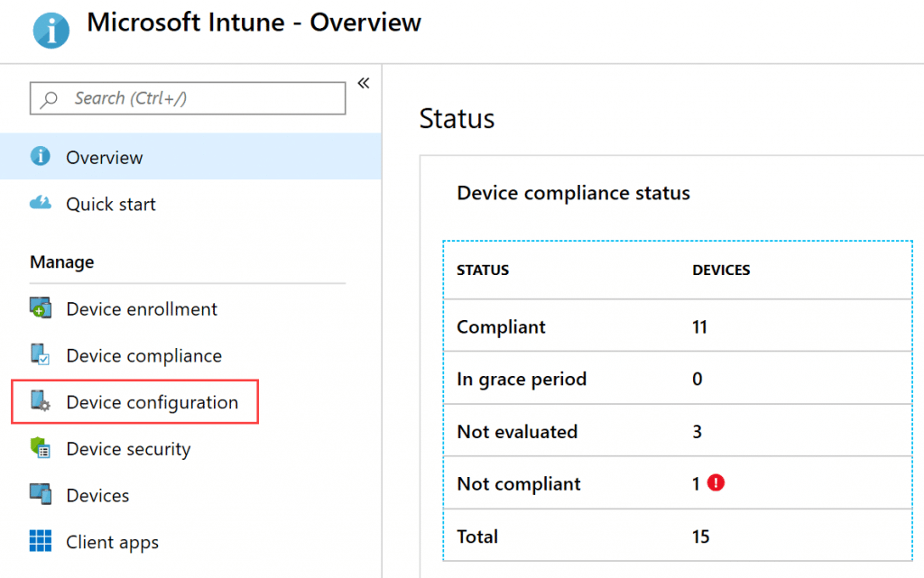Collapse the navigation pane with the double chevron
Screen dimensions: 924x578
pos(364,82)
